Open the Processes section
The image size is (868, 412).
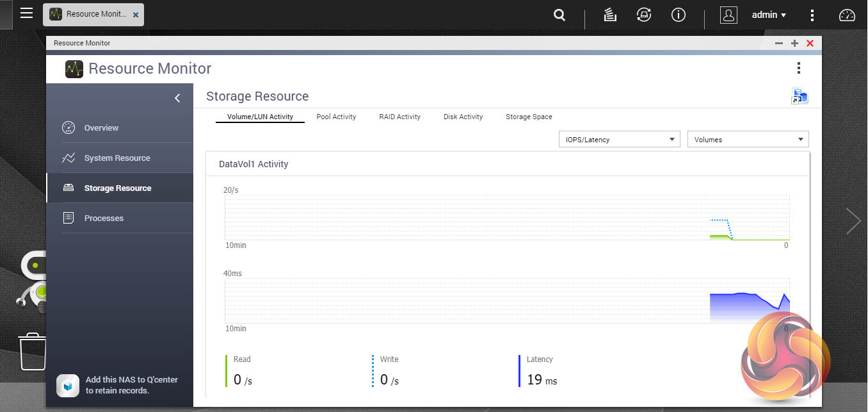click(x=104, y=218)
